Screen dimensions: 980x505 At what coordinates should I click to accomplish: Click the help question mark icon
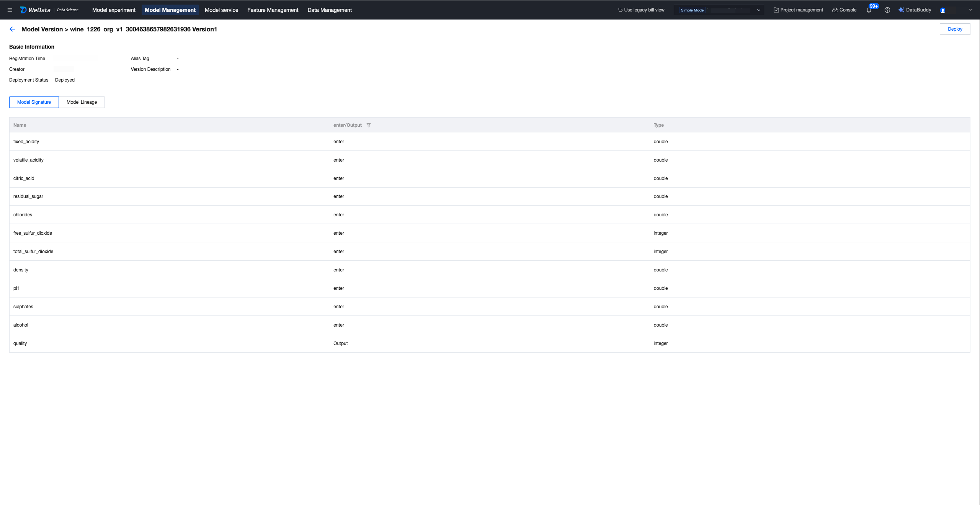[x=887, y=10]
